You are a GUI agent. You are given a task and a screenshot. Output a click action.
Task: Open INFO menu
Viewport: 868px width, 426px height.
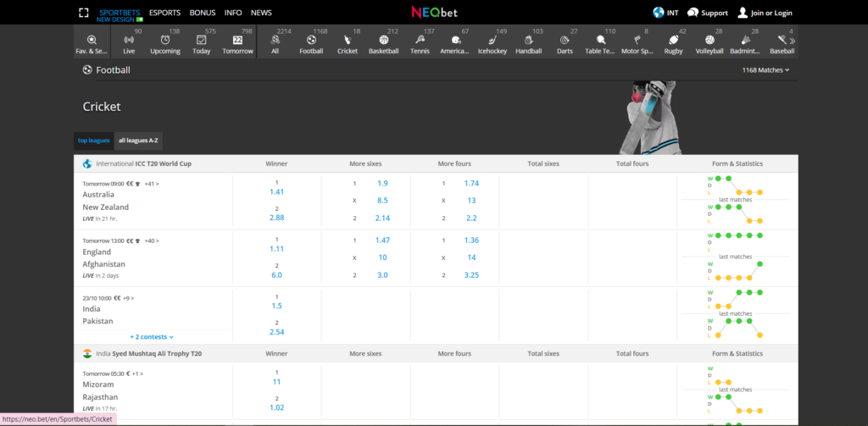pos(233,13)
